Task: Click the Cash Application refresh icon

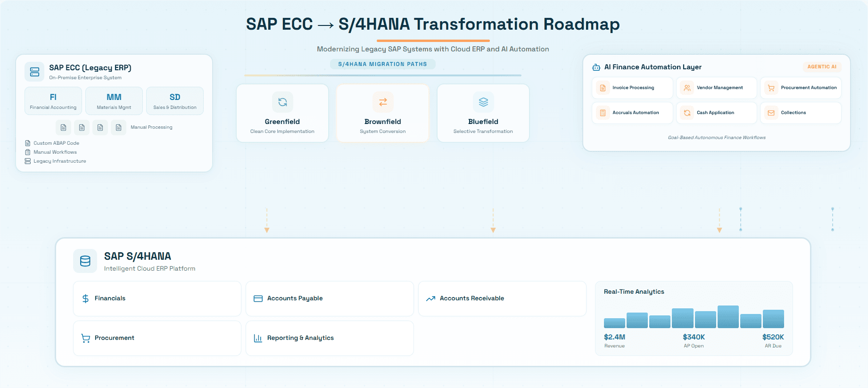Action: [687, 113]
